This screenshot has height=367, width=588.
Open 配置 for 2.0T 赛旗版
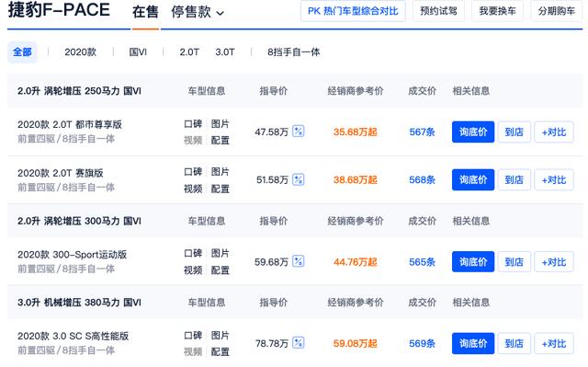220,189
